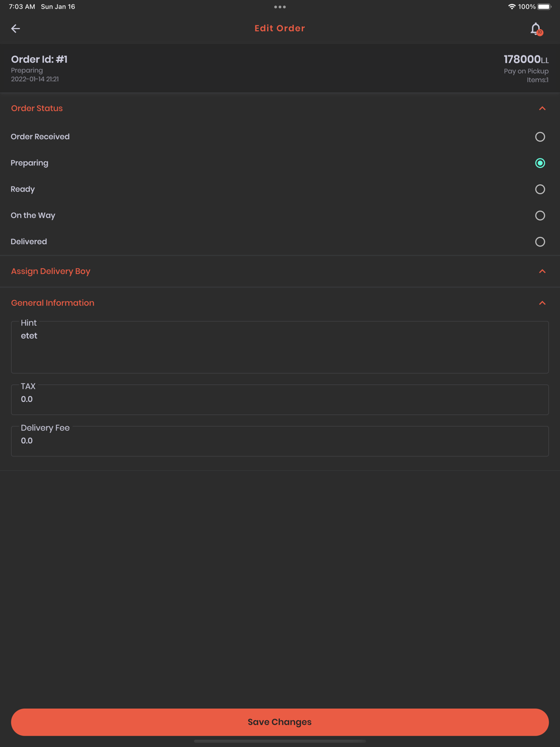
Task: Save the order with Save Changes
Action: coord(280,722)
